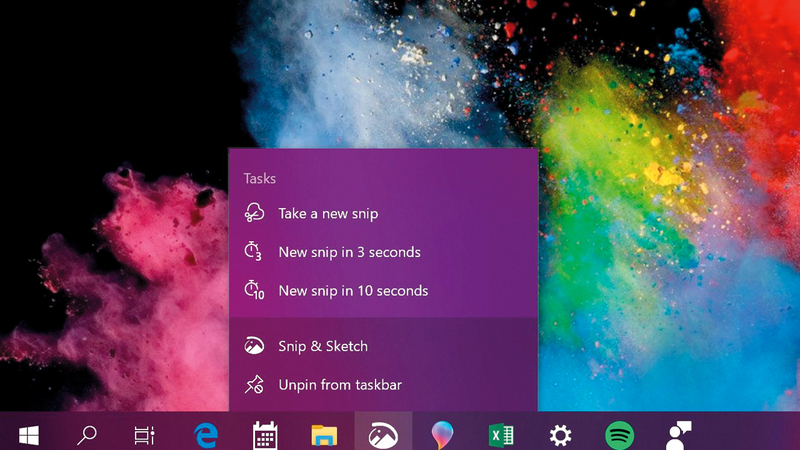Screen dimensions: 800x450
Task: Open Task View from the taskbar
Action: (x=145, y=435)
